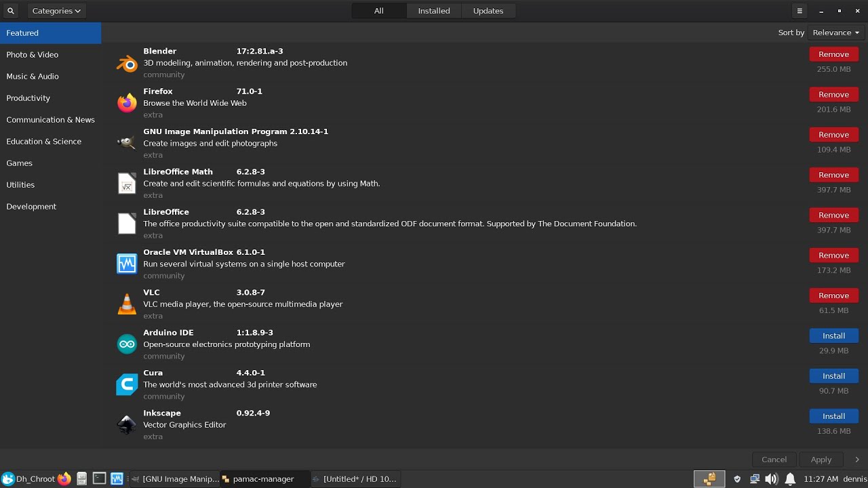Launch Firefox from the taskbar

[64, 479]
